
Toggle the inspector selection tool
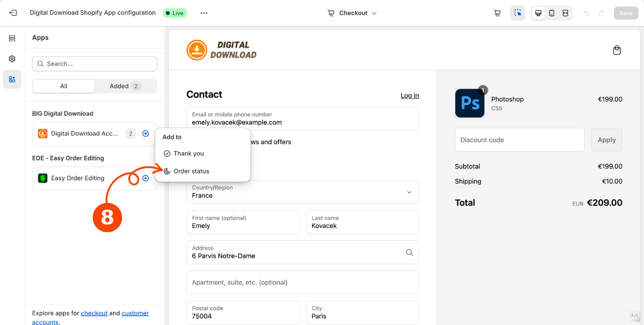click(x=518, y=13)
